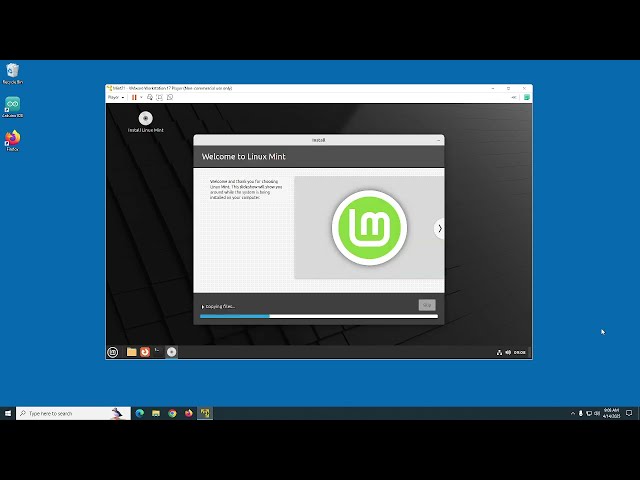Viewport: 640px width, 480px height.
Task: Open volume control in Mint system tray
Action: (508, 352)
